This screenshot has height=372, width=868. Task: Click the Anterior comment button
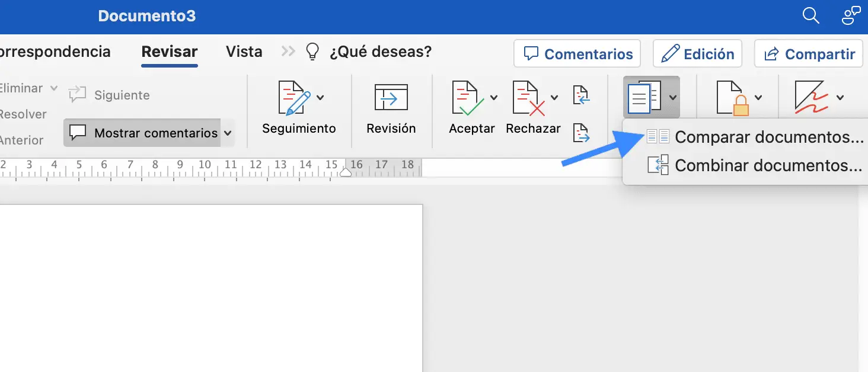click(21, 140)
